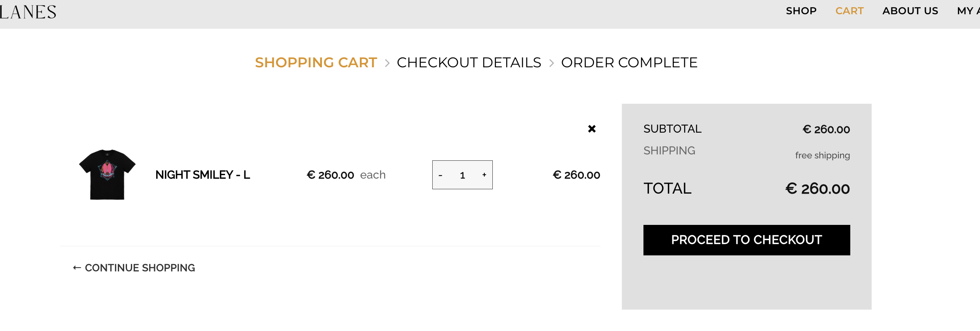This screenshot has width=980, height=331.
Task: Decrease quantity with the minus button
Action: (x=440, y=175)
